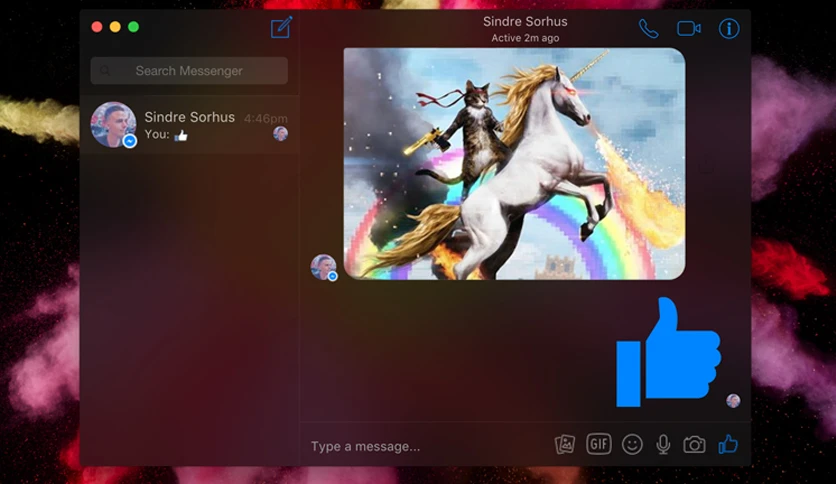This screenshot has width=836, height=484.
Task: Click the Sindre Sorhus title in header
Action: 525,22
